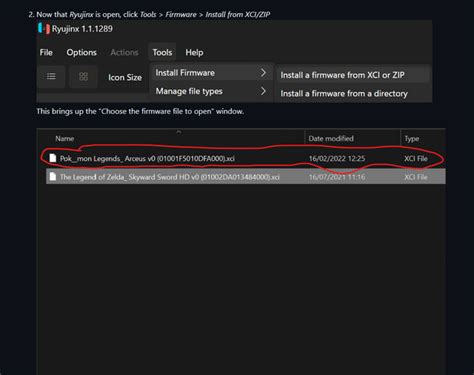Open the Options menu

click(x=82, y=52)
